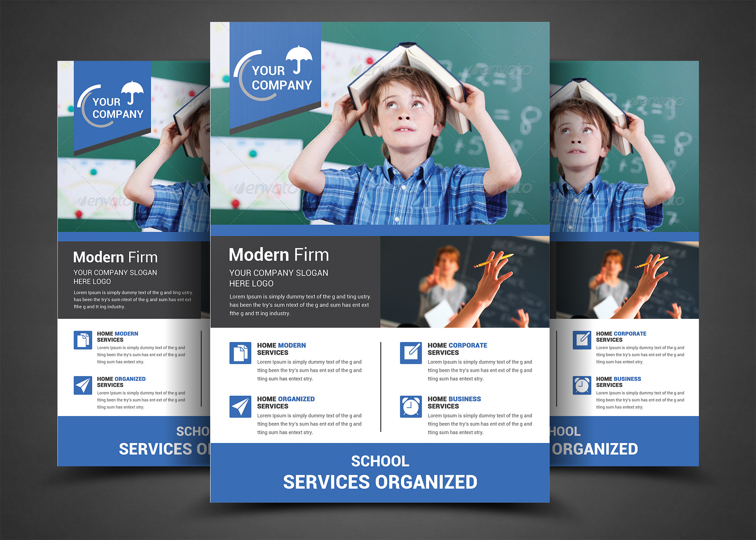Click the pencil edit icon on the right flyer
Screen dimensions: 756x540
[582, 340]
